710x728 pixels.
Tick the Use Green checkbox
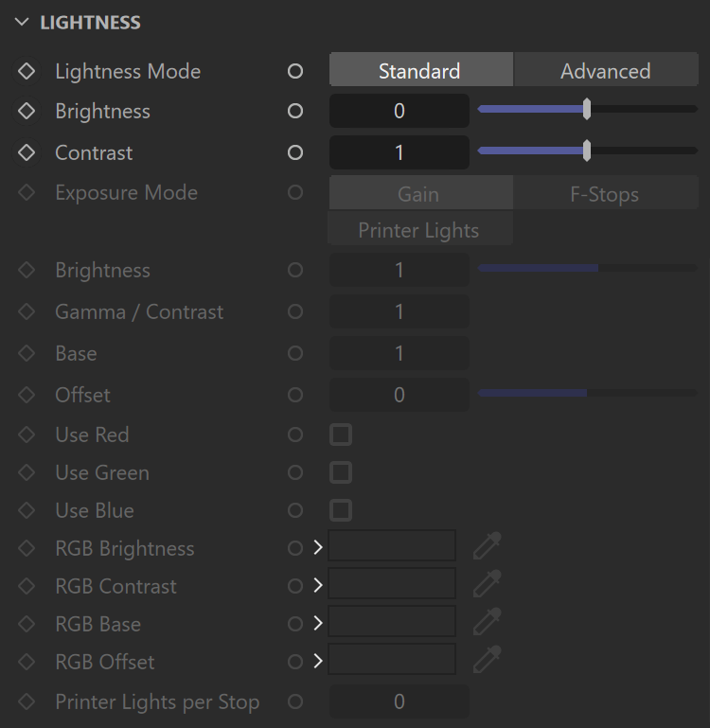(341, 472)
